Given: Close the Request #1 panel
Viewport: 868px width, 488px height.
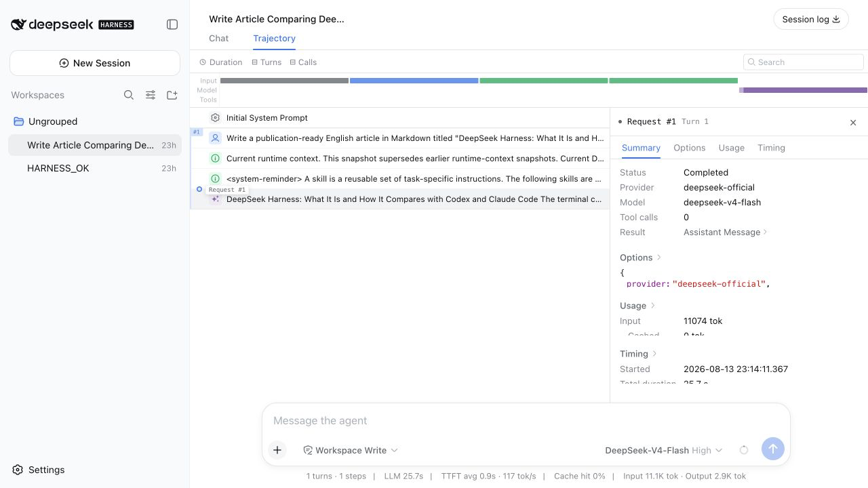Looking at the screenshot, I should pos(853,123).
